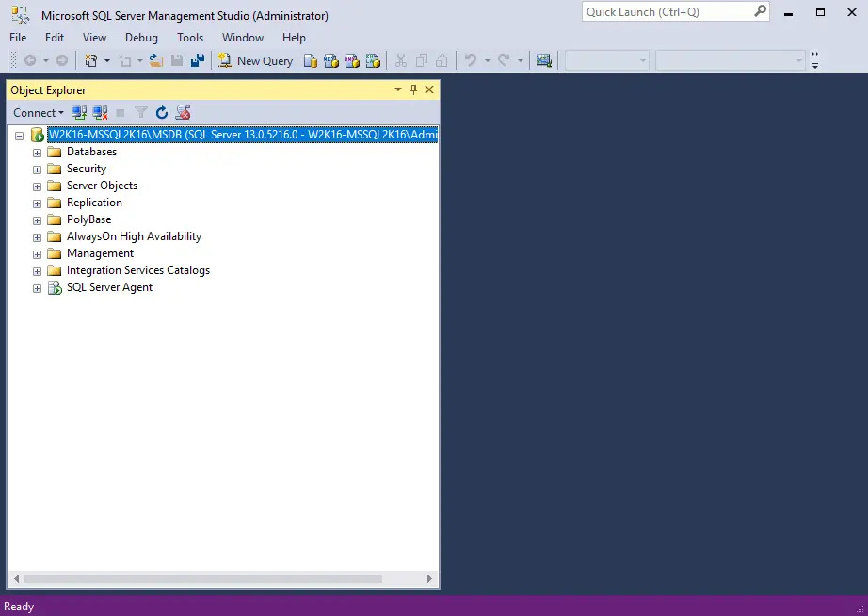The image size is (868, 616).
Task: Click Database Engine Query icon
Action: click(x=311, y=60)
